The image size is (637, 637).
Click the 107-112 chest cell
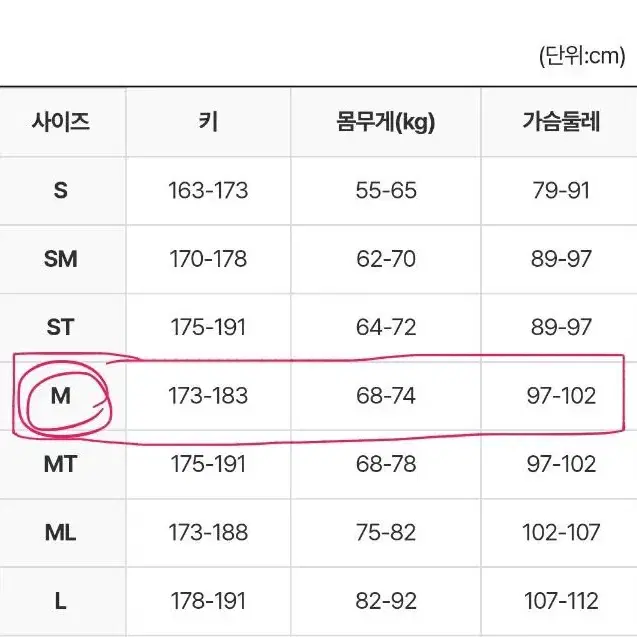561,601
